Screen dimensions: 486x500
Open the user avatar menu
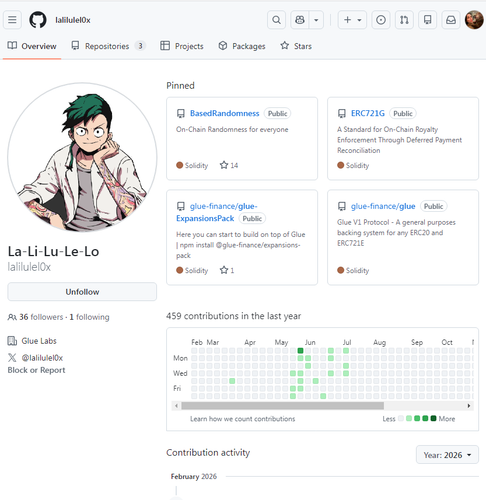[474, 20]
